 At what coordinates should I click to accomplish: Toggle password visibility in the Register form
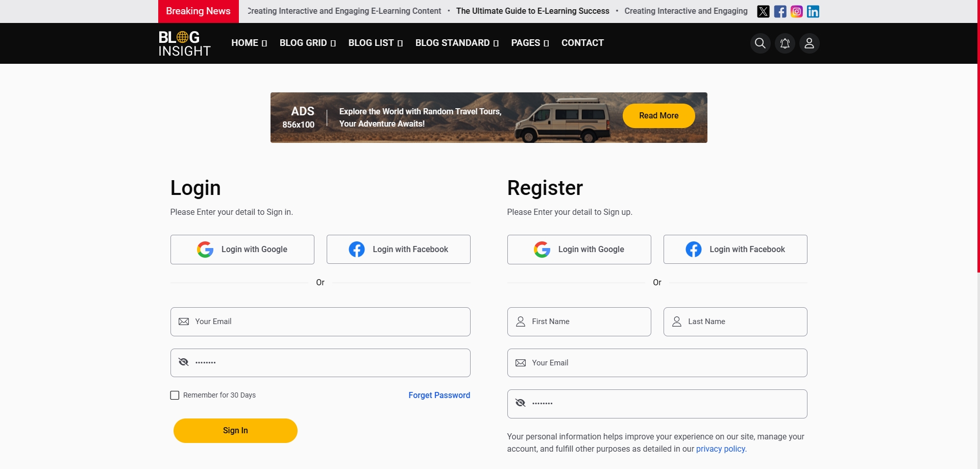pyautogui.click(x=521, y=403)
